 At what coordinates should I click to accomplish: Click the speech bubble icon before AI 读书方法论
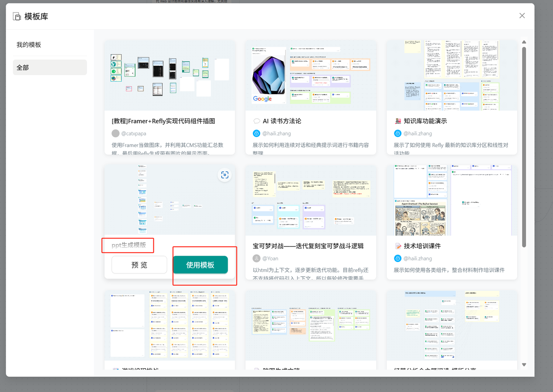tap(257, 121)
